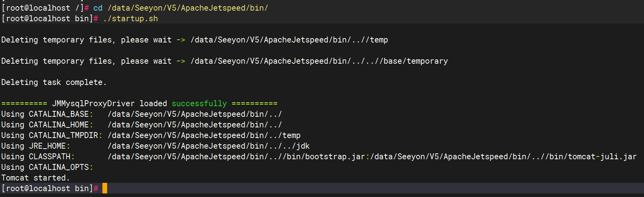Click the 'Using CATALINA_BASE:' label
The width and height of the screenshot is (644, 197).
[47, 114]
